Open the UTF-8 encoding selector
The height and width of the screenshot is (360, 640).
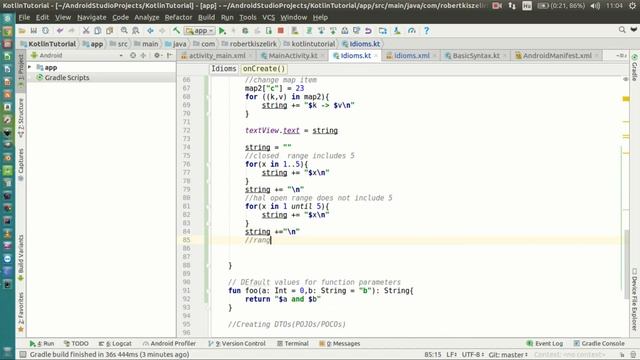pos(473,355)
